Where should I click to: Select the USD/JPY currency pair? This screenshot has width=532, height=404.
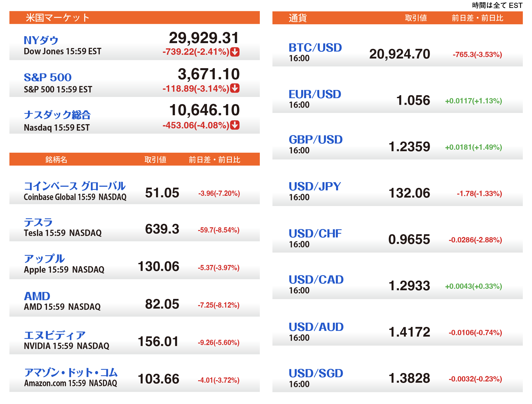click(315, 186)
